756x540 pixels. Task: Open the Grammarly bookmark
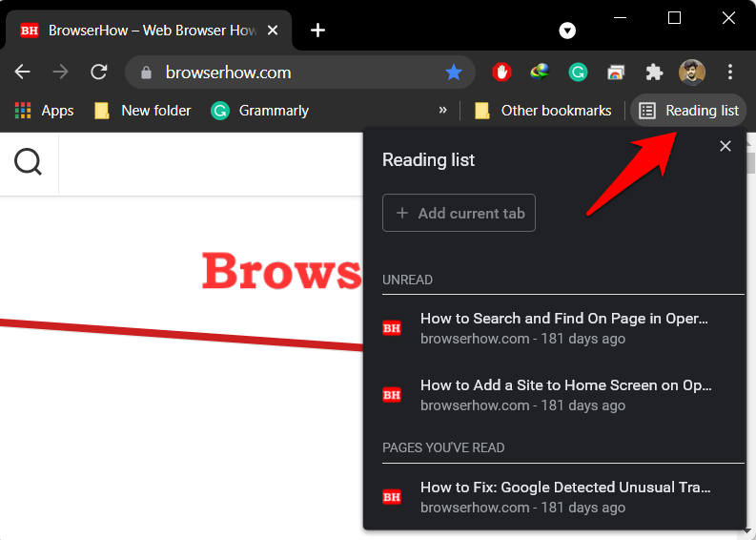coord(260,111)
